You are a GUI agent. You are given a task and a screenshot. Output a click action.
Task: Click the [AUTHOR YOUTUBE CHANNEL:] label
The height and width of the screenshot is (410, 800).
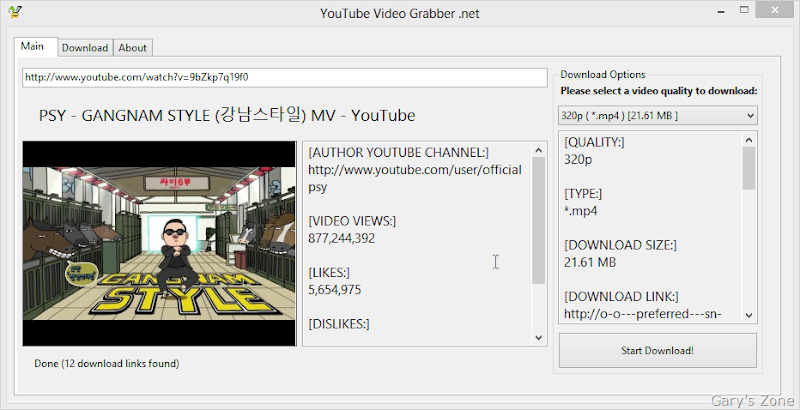click(x=398, y=152)
